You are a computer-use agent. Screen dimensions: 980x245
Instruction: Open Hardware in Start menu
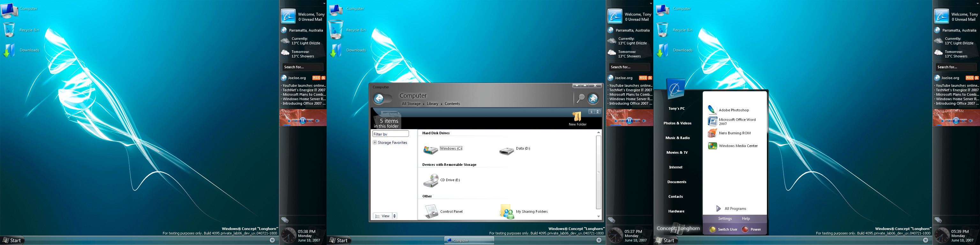(676, 212)
